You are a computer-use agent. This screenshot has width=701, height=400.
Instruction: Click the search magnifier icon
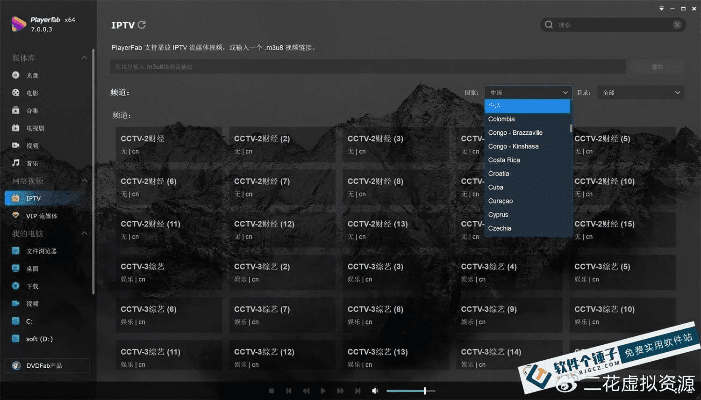point(550,25)
